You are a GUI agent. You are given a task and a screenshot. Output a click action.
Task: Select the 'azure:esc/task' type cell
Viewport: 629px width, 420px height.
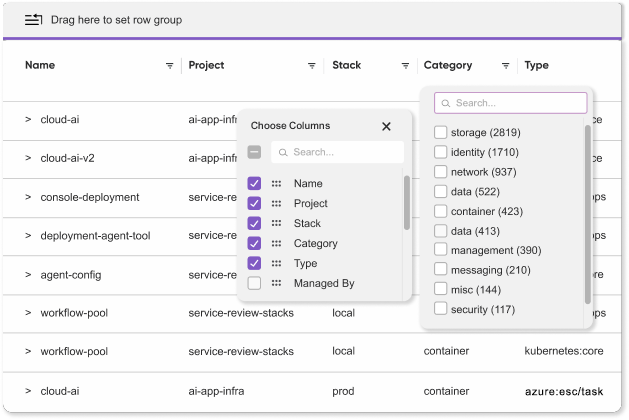point(564,391)
